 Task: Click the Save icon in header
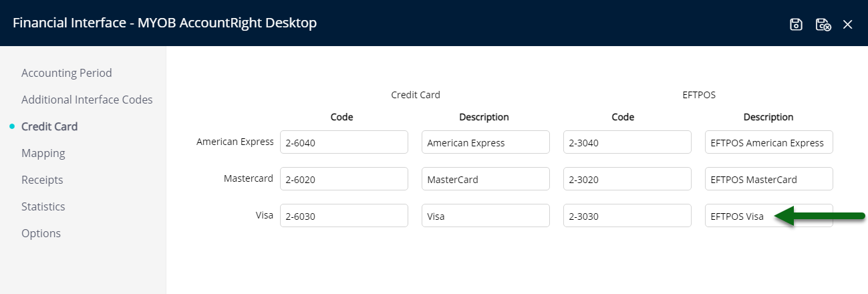[796, 25]
